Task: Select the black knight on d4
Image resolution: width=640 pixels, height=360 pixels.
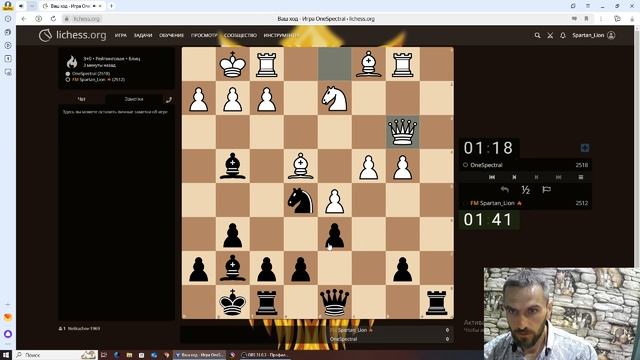Action: pyautogui.click(x=300, y=200)
